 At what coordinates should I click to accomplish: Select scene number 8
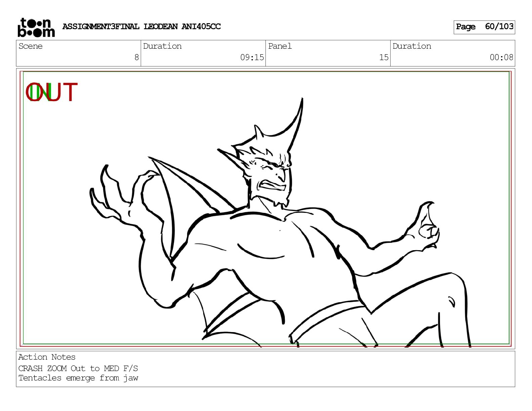coord(136,57)
